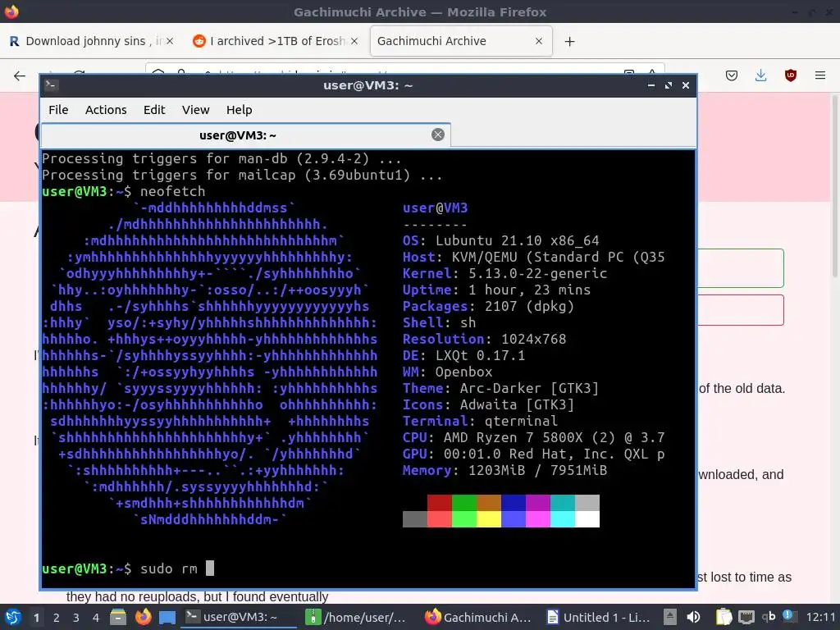Click the bright yellow neofetch color block

[x=489, y=519]
